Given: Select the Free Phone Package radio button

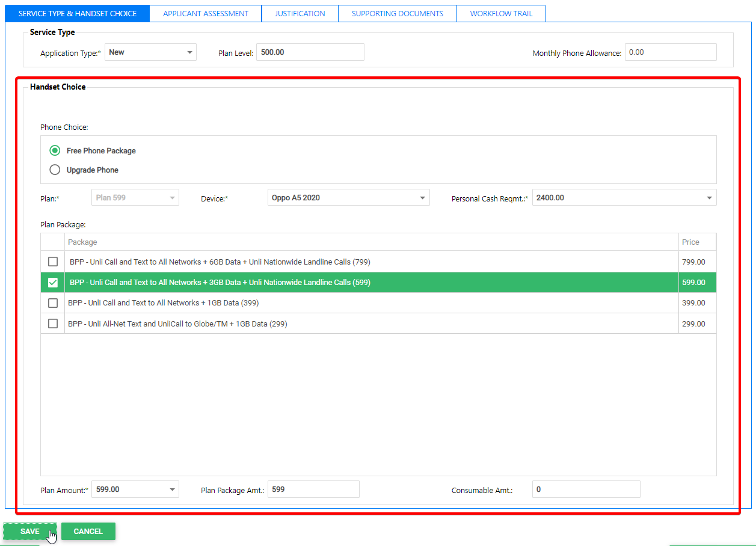Looking at the screenshot, I should (x=55, y=150).
